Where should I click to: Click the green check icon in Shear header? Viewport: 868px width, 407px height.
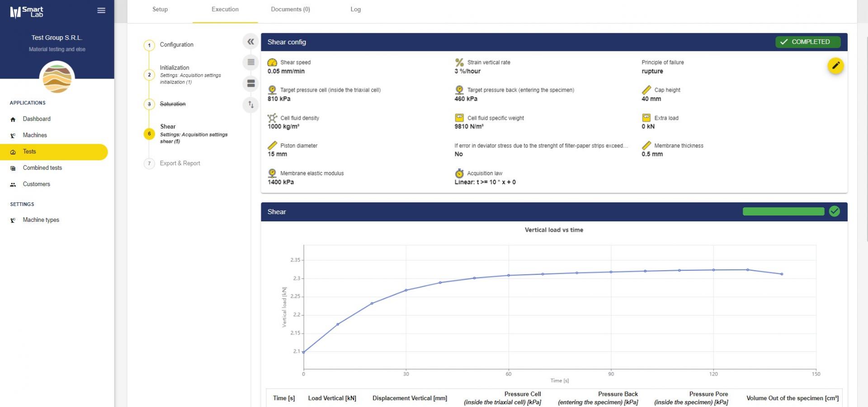coord(834,211)
